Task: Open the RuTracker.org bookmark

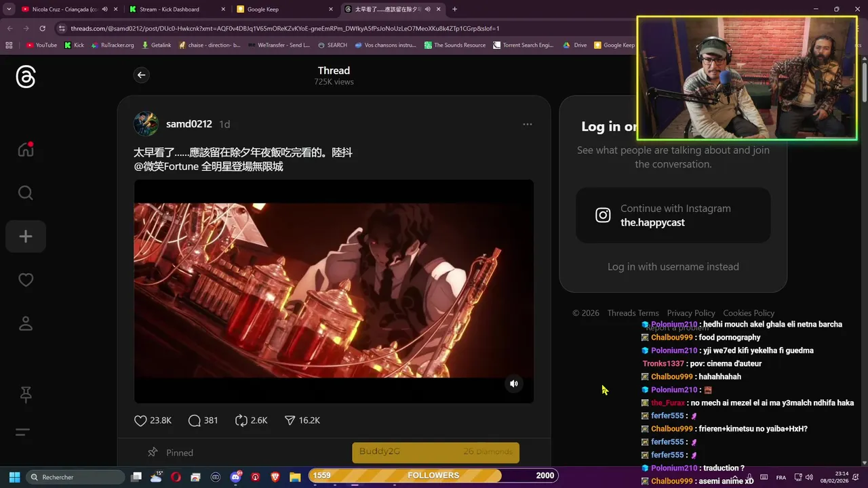Action: (x=113, y=45)
